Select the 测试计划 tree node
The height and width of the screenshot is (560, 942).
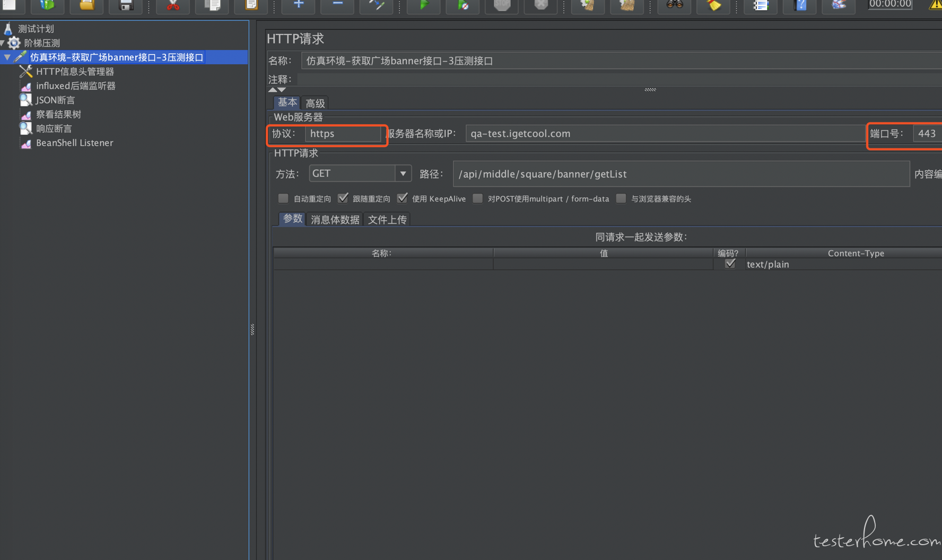pyautogui.click(x=36, y=29)
